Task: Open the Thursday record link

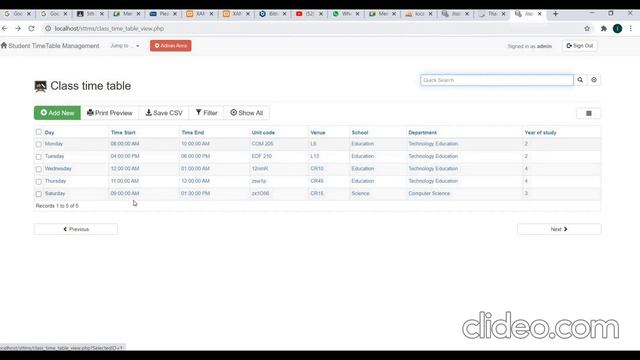Action: [x=55, y=181]
